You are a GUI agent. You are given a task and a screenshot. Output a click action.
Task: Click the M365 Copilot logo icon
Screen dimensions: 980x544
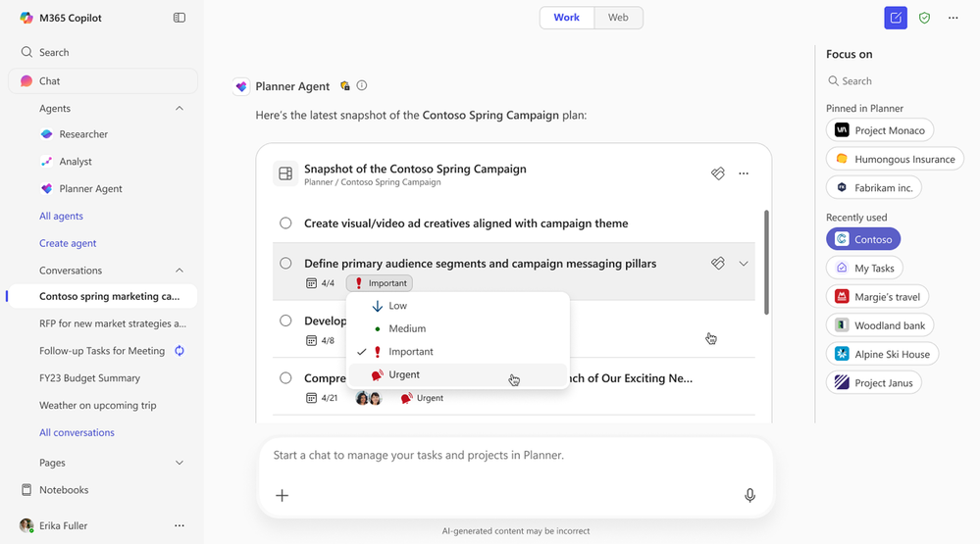coord(26,18)
